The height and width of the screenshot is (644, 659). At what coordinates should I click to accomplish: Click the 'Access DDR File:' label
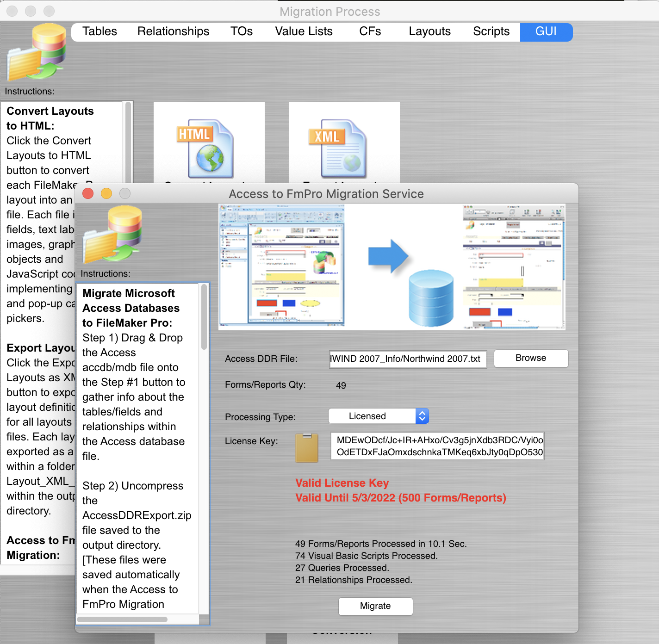pos(261,359)
